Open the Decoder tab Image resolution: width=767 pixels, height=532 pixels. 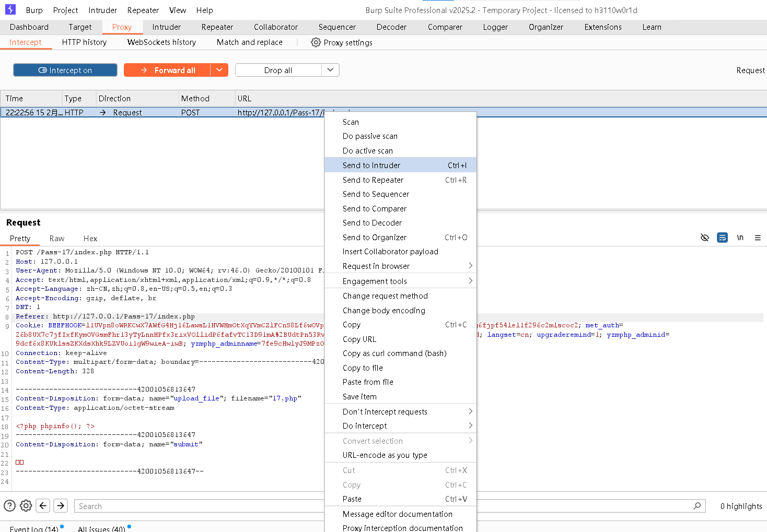(391, 27)
